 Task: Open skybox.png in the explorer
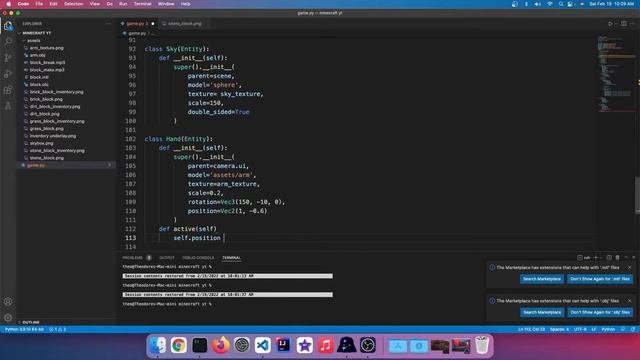click(41, 143)
